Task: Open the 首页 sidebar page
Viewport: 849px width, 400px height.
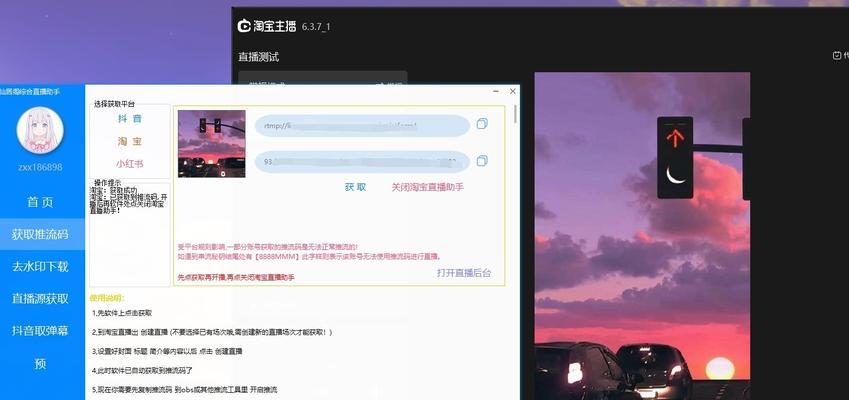Action: pyautogui.click(x=41, y=202)
